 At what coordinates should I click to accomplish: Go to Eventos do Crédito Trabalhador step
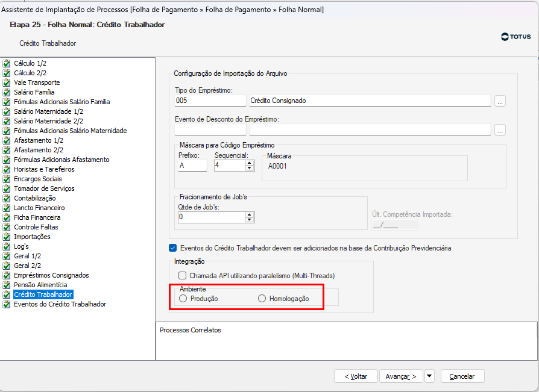(x=60, y=304)
